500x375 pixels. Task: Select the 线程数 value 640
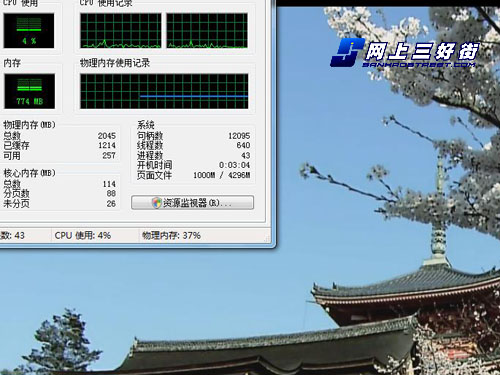tap(243, 146)
